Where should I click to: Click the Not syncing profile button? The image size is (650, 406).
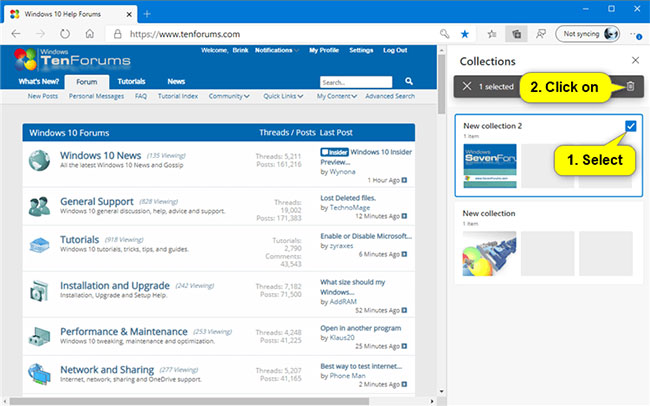588,34
